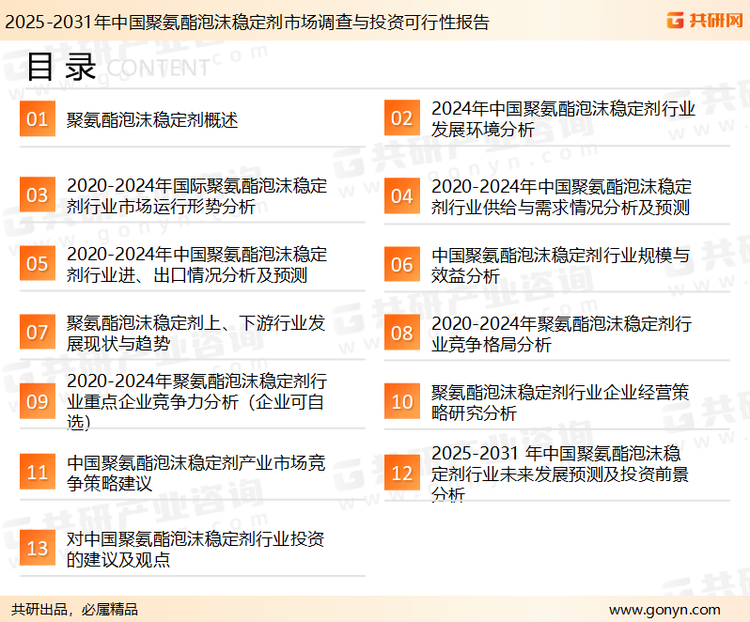This screenshot has width=750, height=622.
Task: Select chapter 未来发展预测及投资前景分析
Action: (x=560, y=473)
